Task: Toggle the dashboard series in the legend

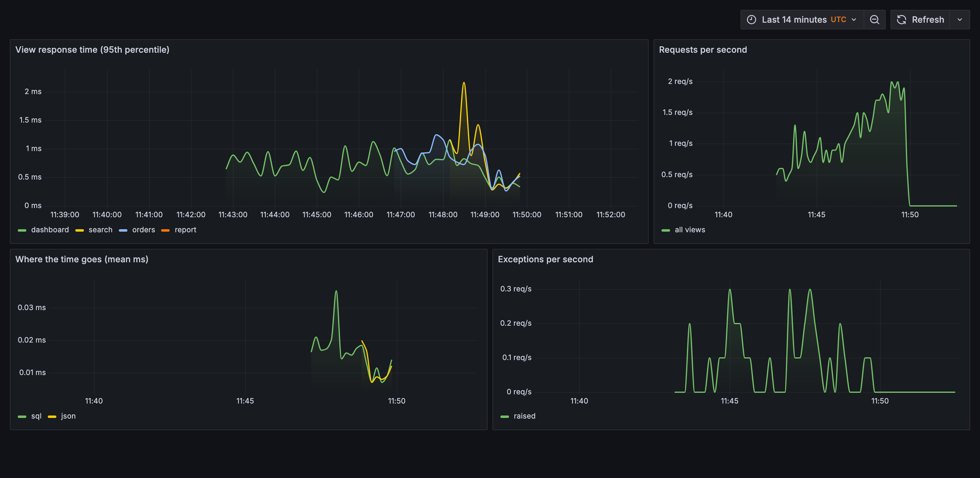Action: click(50, 230)
